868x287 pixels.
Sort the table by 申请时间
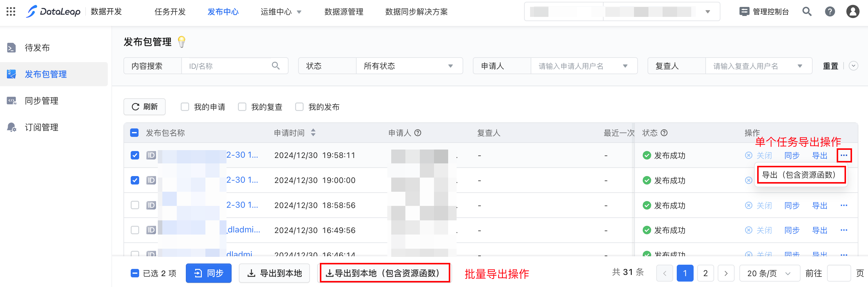[313, 133]
